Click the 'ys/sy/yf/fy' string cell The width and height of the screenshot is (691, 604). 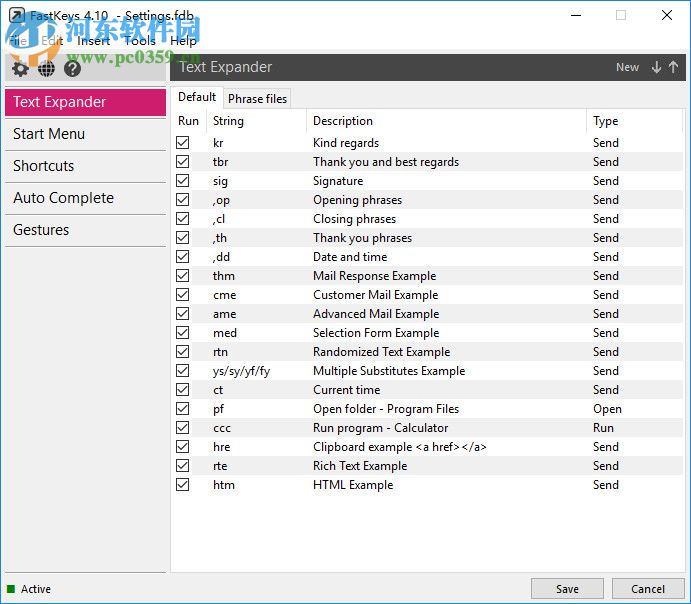[241, 371]
